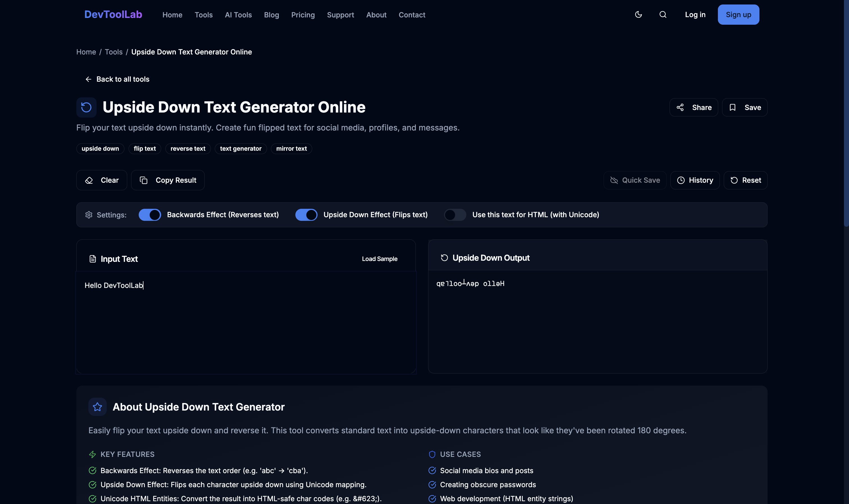Click Load Sample link
Screen dimensions: 849x504
380,259
